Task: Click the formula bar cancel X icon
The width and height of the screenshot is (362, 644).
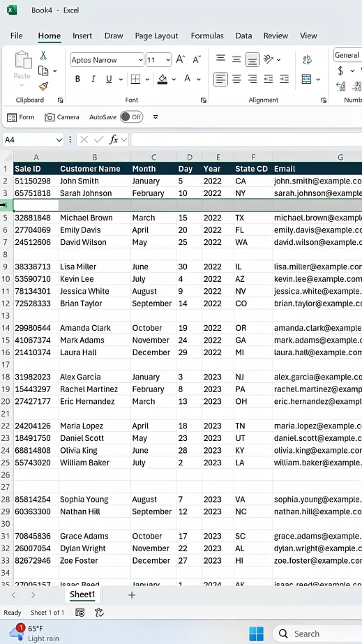Action: [x=84, y=140]
